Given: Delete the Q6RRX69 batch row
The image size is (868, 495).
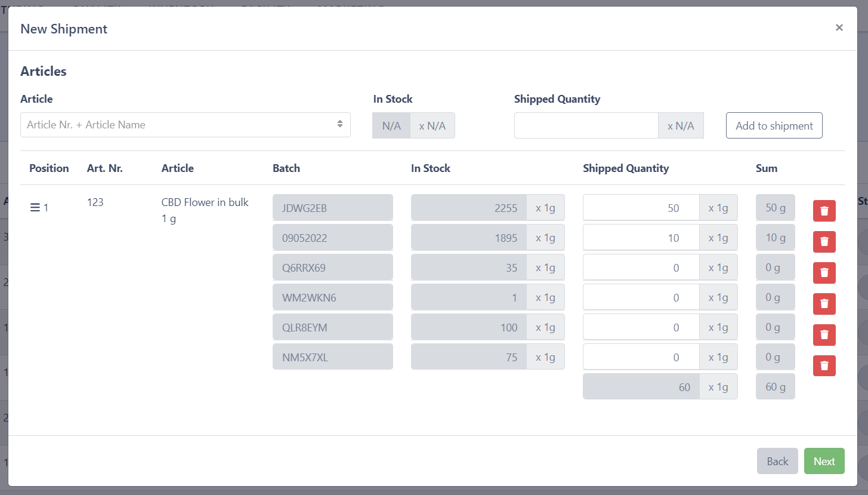Looking at the screenshot, I should pos(824,273).
